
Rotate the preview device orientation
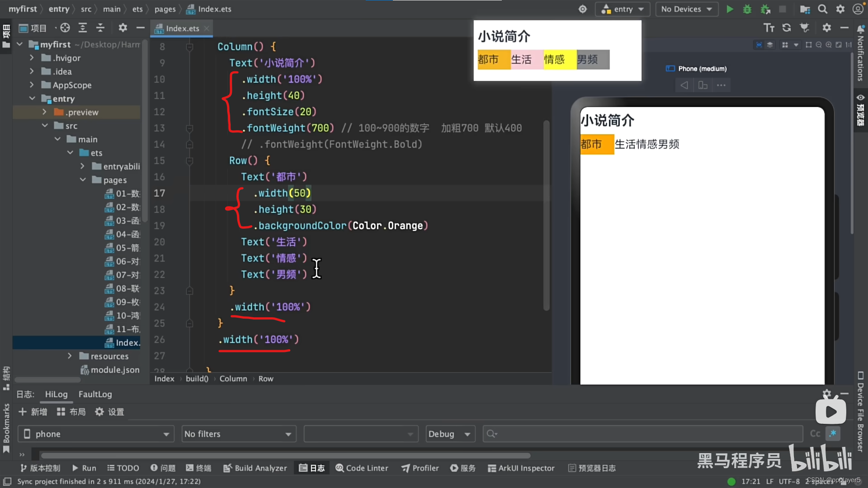(x=703, y=85)
